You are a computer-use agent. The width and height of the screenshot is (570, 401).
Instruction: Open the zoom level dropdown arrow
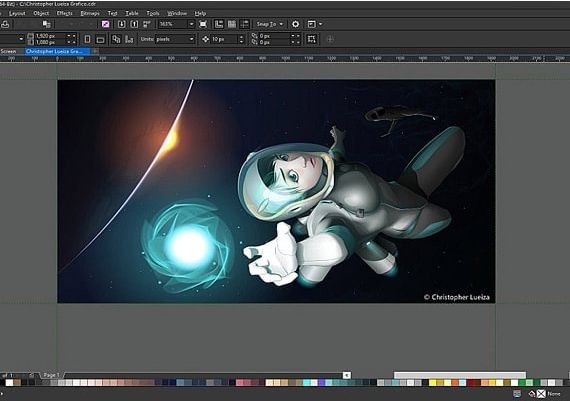192,24
